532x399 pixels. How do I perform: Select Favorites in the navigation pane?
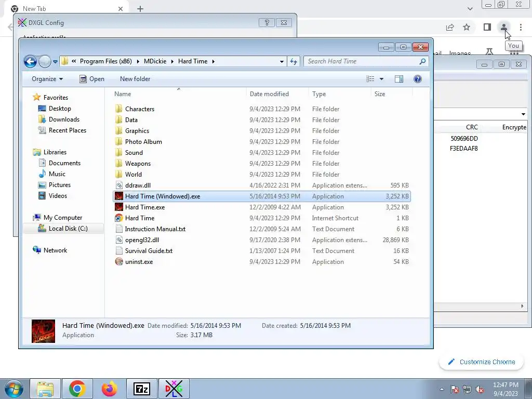point(50,98)
